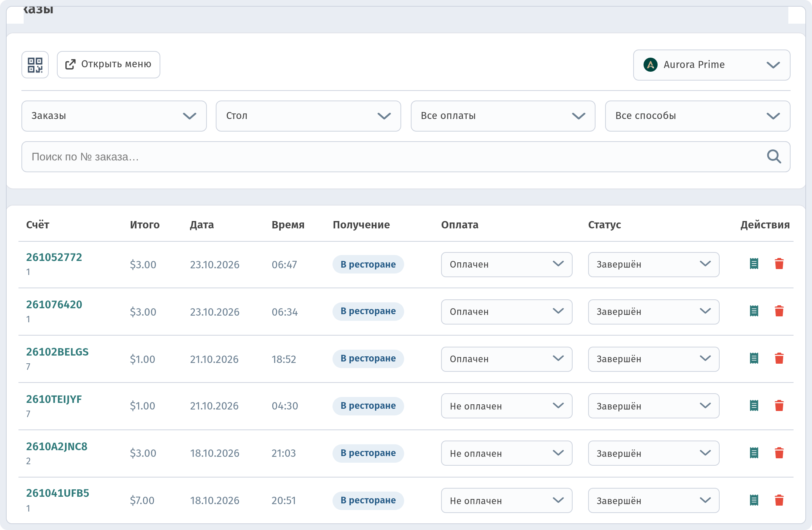812x530 pixels.
Task: Open order link 2610A2JNC8
Action: [57, 446]
